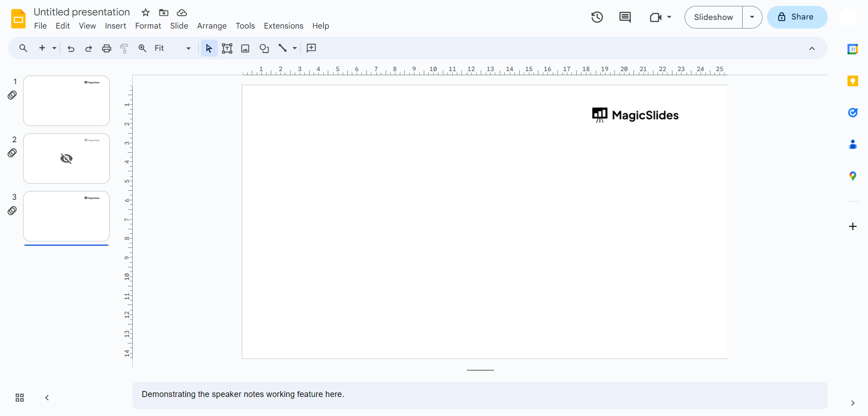Click the speaker notes text area
Screen dimensions: 868x416
coord(480,395)
